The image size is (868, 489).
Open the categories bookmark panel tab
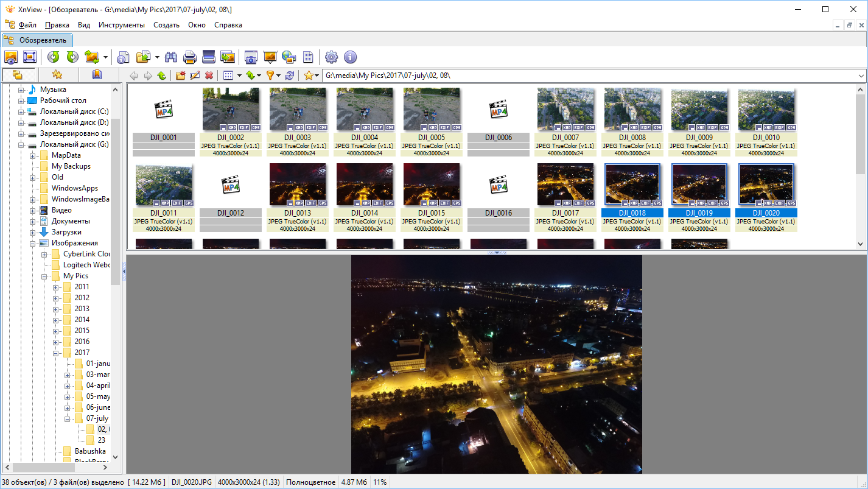[x=97, y=75]
